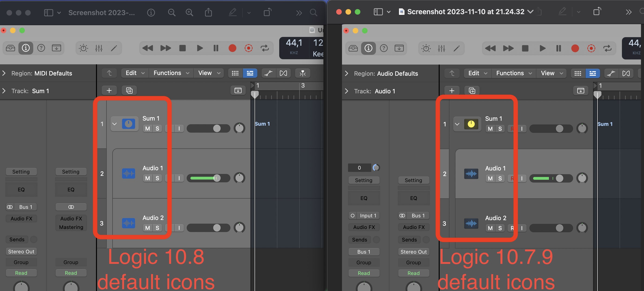
Task: Adjust Audio 2 volume slider in right window
Action: coord(551,228)
